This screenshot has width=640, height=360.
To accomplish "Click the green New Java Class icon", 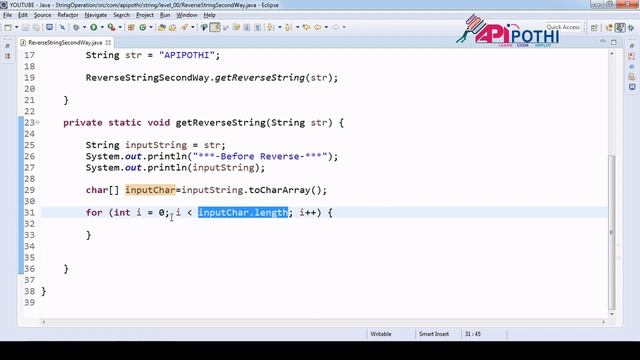I will [x=142, y=27].
